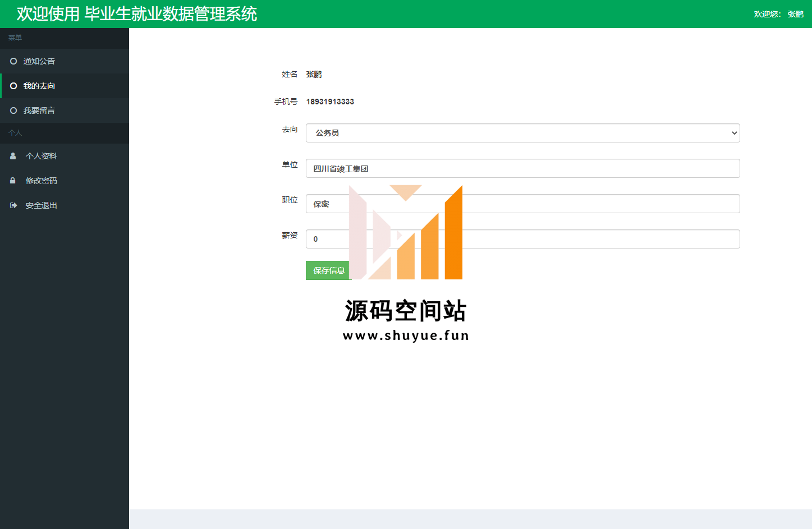
Task: Select 我的去向 in the sidebar
Action: [65, 86]
